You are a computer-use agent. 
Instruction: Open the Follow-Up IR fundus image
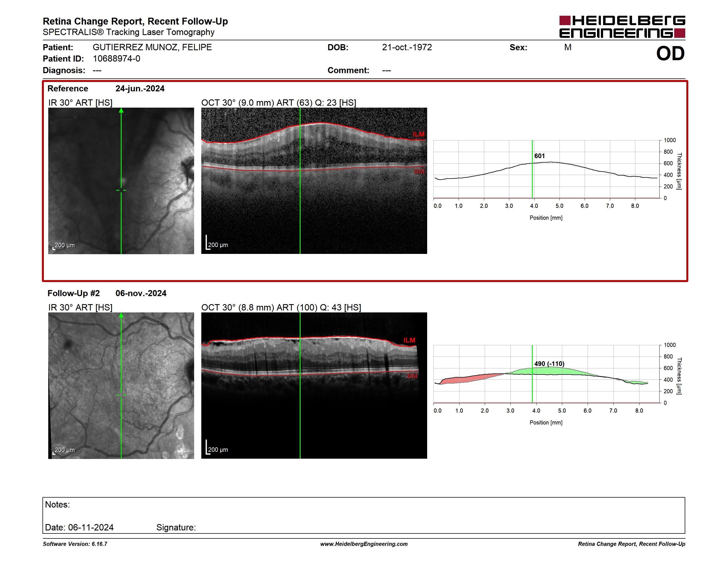click(121, 386)
